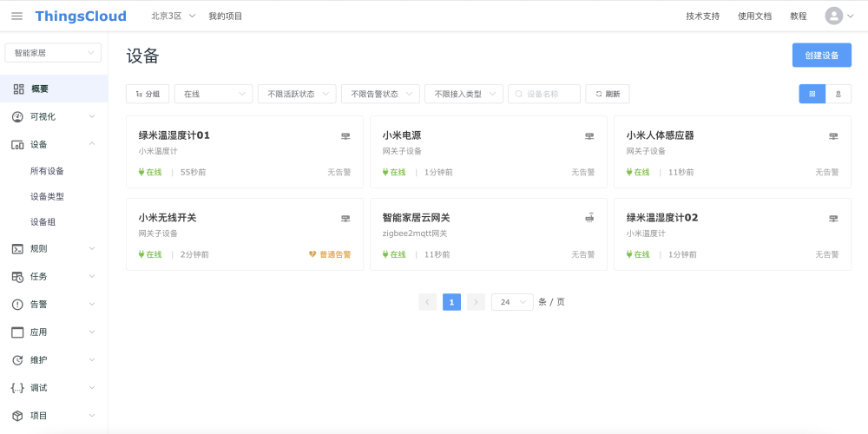Click 普通告警 status on 小米无线开关

[x=335, y=254]
